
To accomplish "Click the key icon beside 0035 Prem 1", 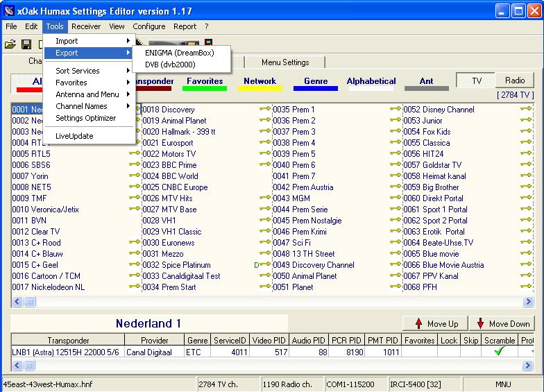I will tap(396, 109).
